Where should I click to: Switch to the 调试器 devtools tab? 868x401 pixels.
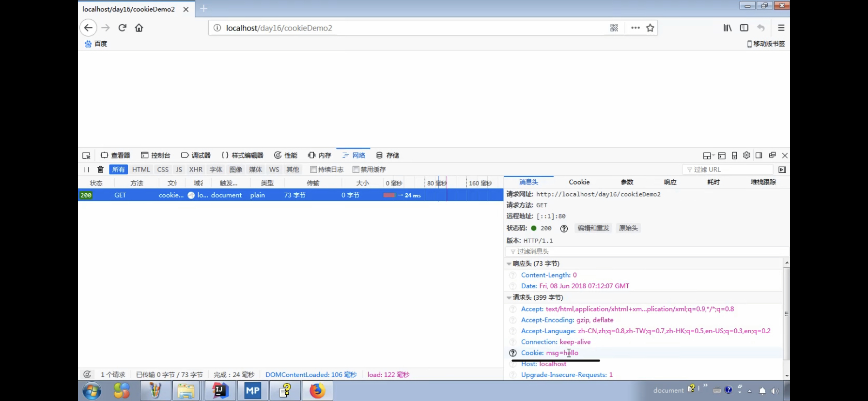point(196,155)
